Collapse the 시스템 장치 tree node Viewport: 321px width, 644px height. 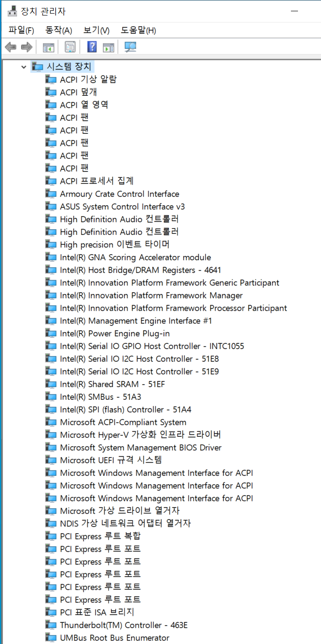[x=24, y=67]
